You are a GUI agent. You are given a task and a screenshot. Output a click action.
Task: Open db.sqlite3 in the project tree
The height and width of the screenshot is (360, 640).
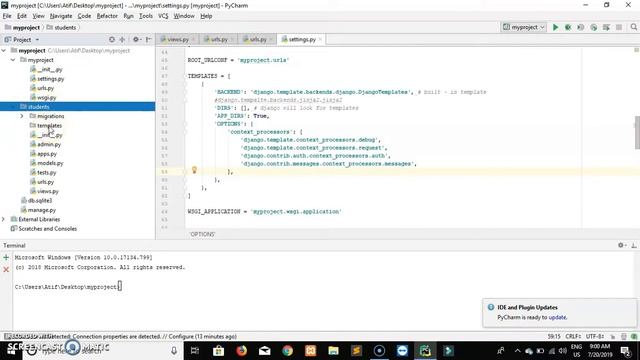pyautogui.click(x=40, y=201)
